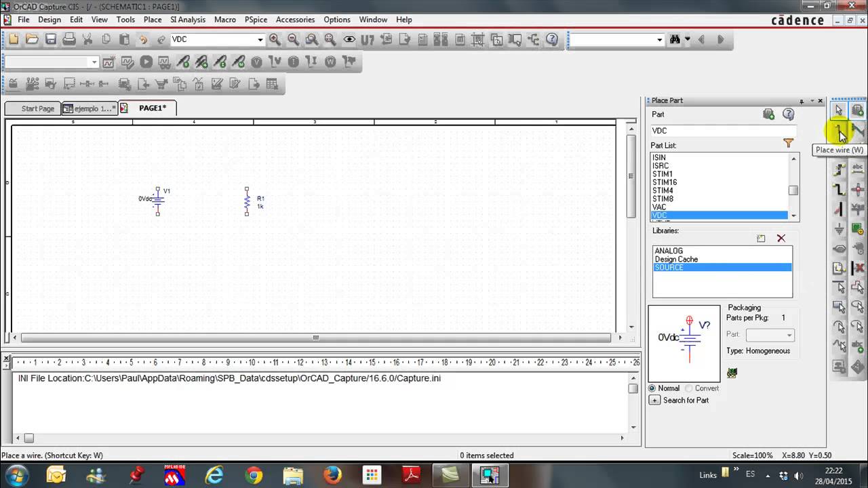Select STIM16 in Part List
The height and width of the screenshot is (488, 868).
pyautogui.click(x=665, y=182)
